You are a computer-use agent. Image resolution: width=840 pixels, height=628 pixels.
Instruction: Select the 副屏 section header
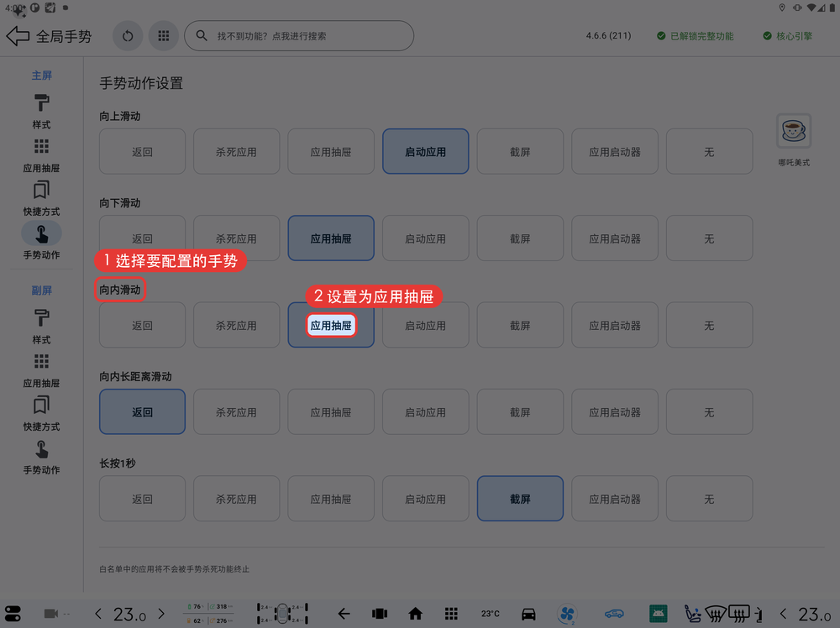(42, 290)
